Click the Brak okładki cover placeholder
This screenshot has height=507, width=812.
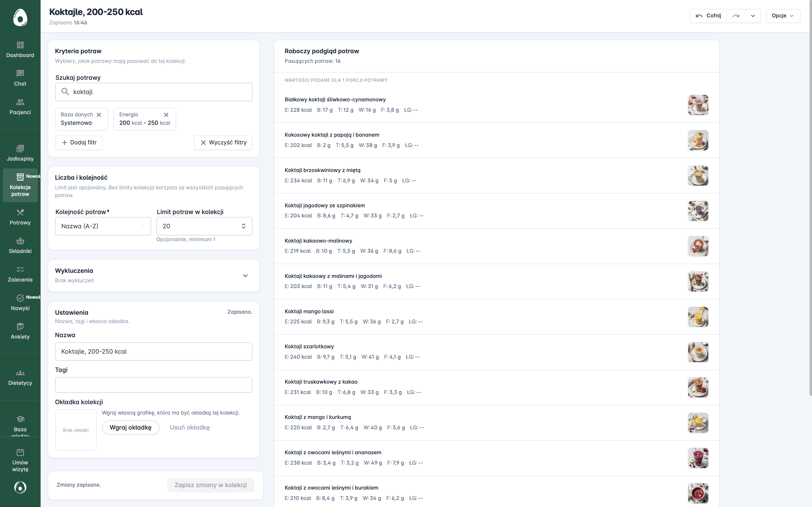[x=76, y=430]
